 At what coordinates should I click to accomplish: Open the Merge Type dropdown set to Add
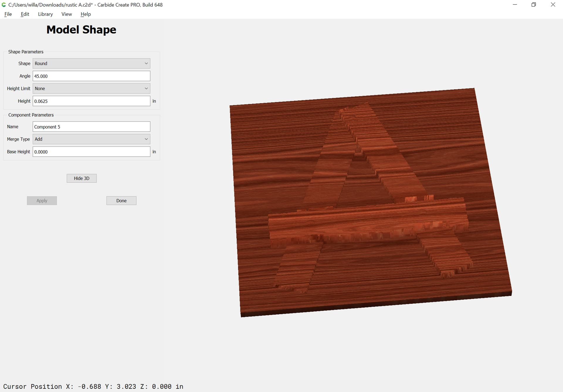click(91, 139)
